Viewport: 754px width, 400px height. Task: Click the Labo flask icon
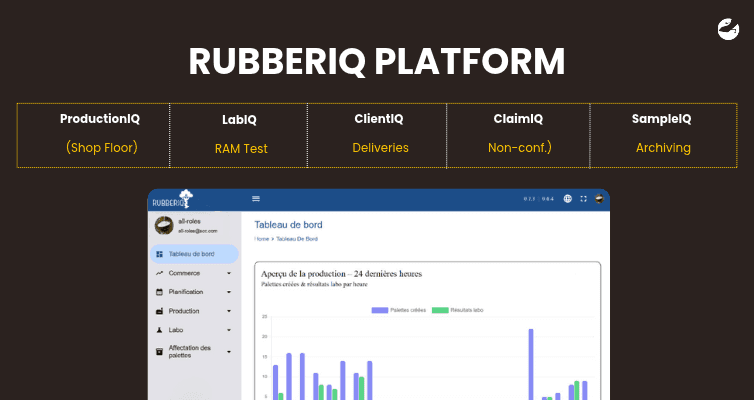pos(160,330)
